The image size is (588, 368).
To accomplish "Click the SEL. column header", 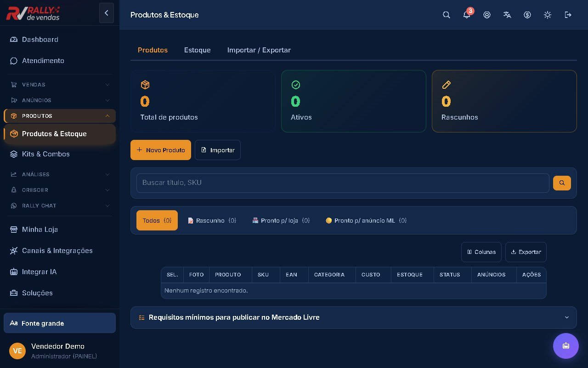I will click(x=172, y=275).
